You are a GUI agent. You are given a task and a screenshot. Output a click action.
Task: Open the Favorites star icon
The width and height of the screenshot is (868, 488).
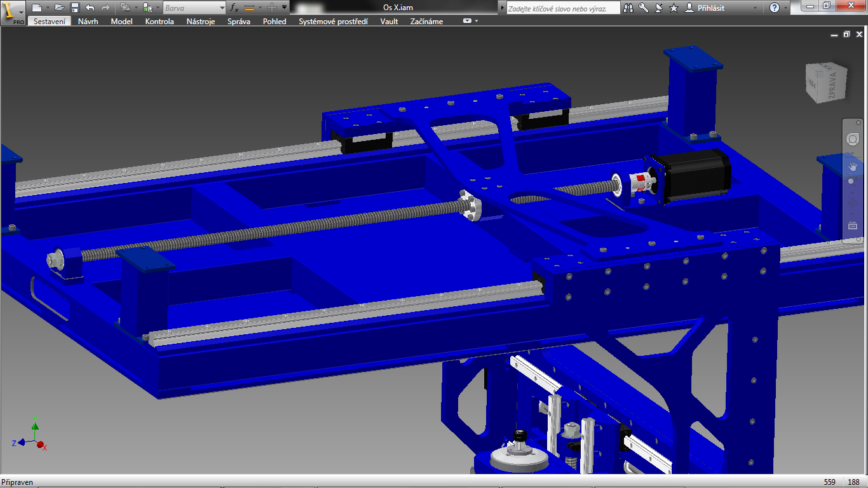[674, 8]
